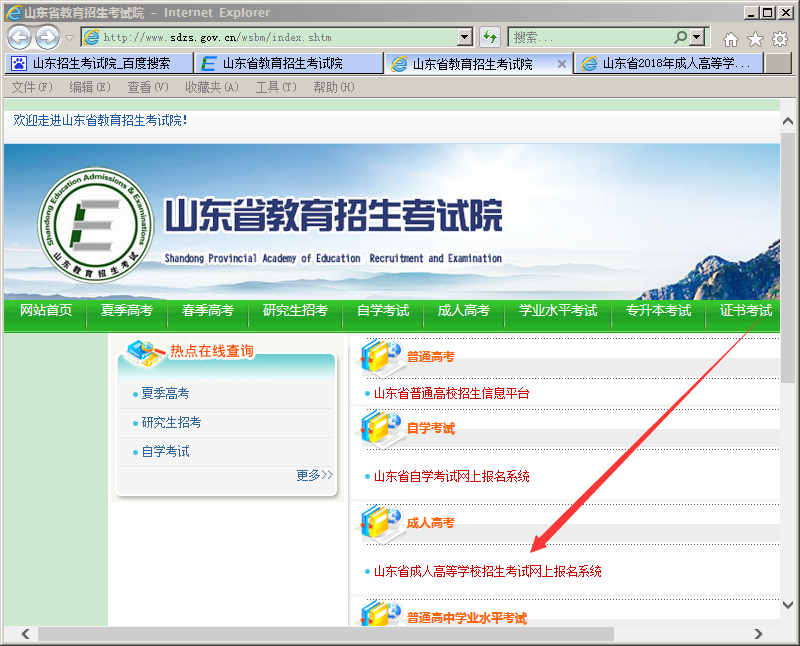This screenshot has height=646, width=800.
Task: Open 学业水平考试 in nav bar
Action: pos(558,310)
